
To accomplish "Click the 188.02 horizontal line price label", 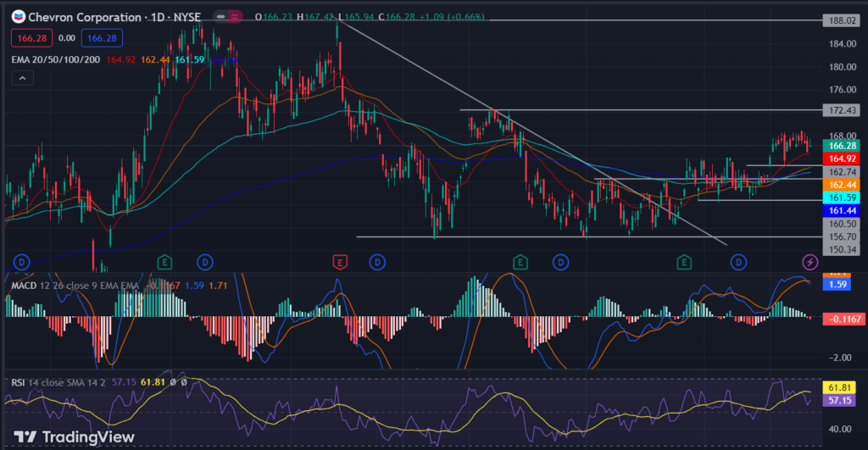I will [842, 20].
